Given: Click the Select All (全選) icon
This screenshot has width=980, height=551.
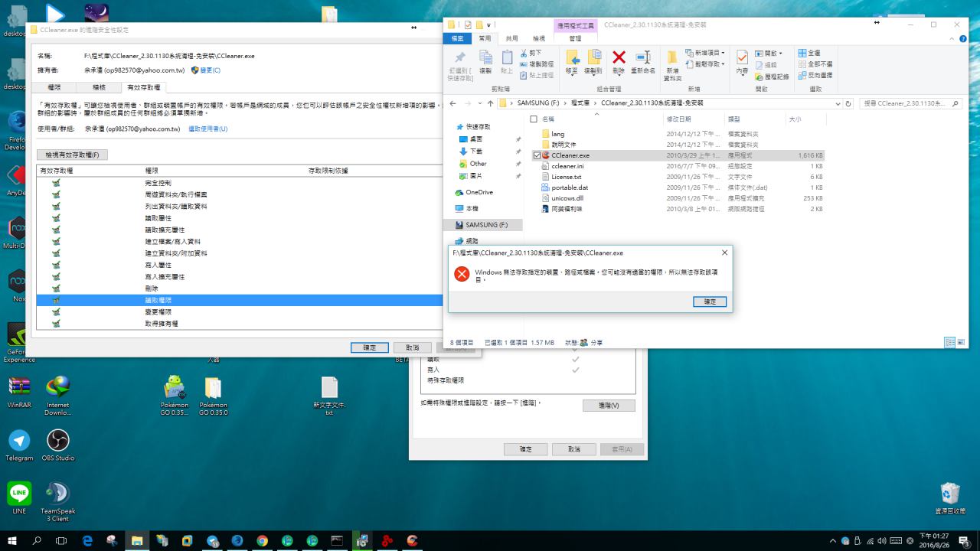Looking at the screenshot, I should (x=802, y=53).
